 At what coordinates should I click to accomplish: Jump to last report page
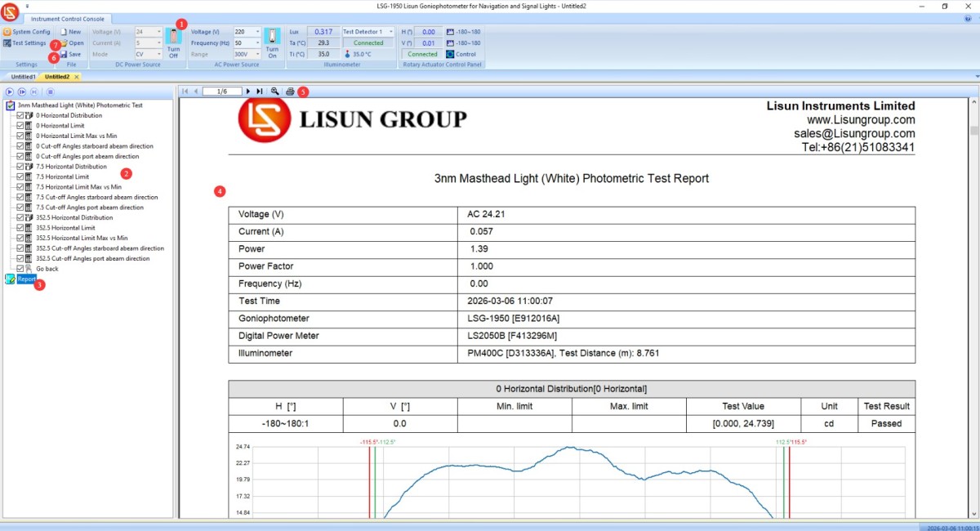260,91
